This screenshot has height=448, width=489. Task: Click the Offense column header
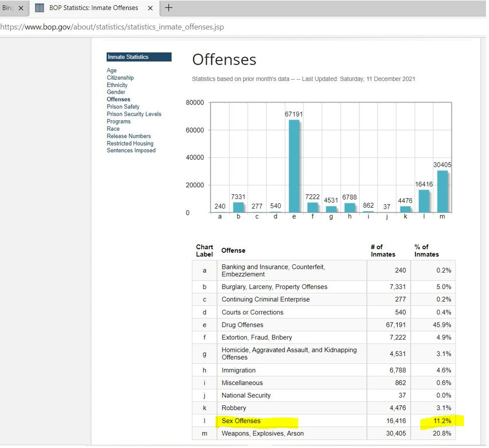(x=233, y=250)
